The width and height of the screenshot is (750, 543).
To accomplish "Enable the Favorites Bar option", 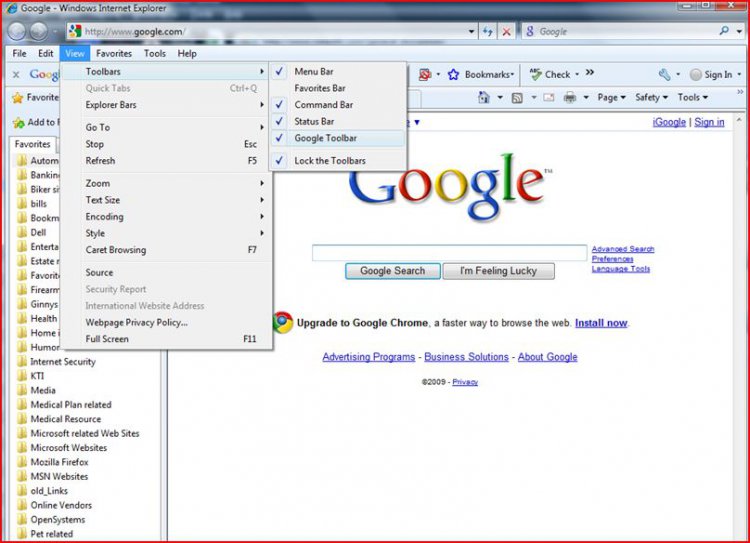I will point(338,88).
